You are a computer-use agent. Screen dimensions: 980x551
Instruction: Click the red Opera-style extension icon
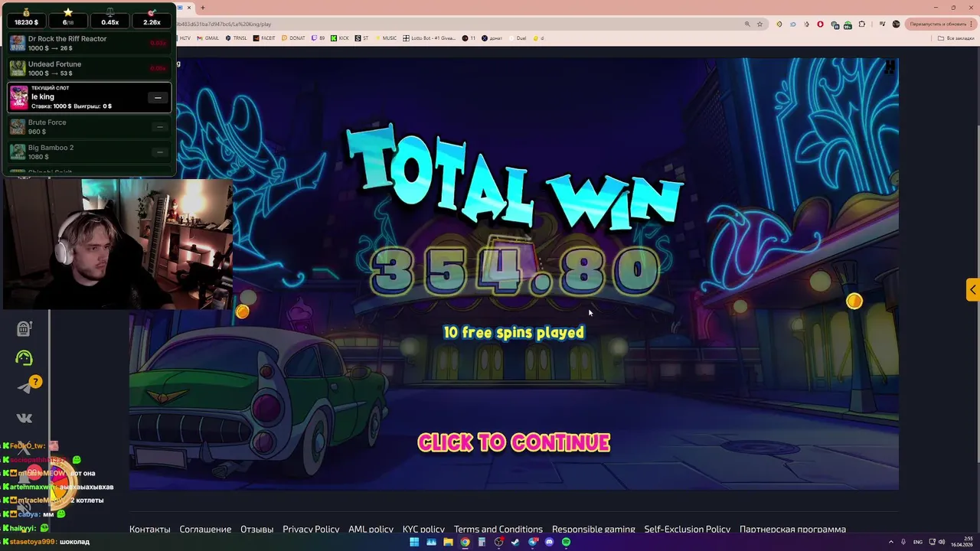point(820,24)
